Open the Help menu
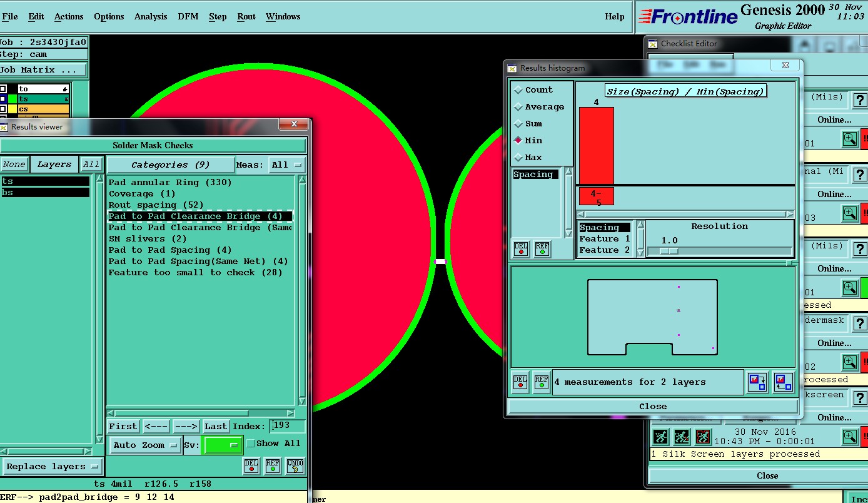 pos(615,16)
